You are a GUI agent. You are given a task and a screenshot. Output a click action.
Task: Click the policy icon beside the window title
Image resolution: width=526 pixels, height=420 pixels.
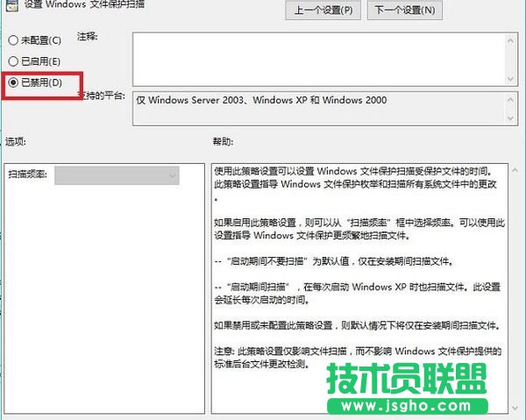click(12, 6)
